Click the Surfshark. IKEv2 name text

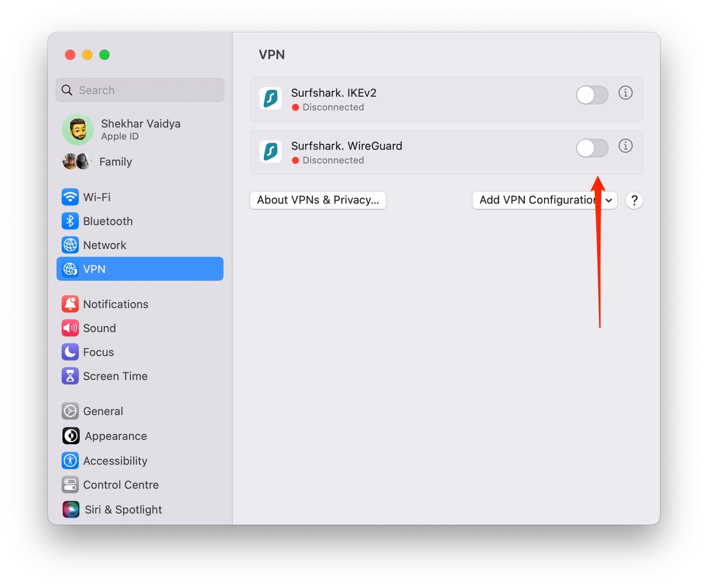[334, 93]
